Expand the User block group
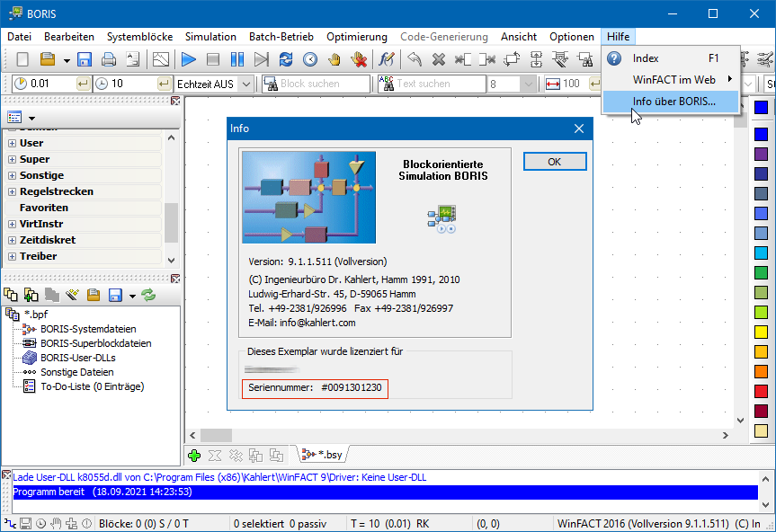Image resolution: width=776 pixels, height=532 pixels. tap(13, 144)
